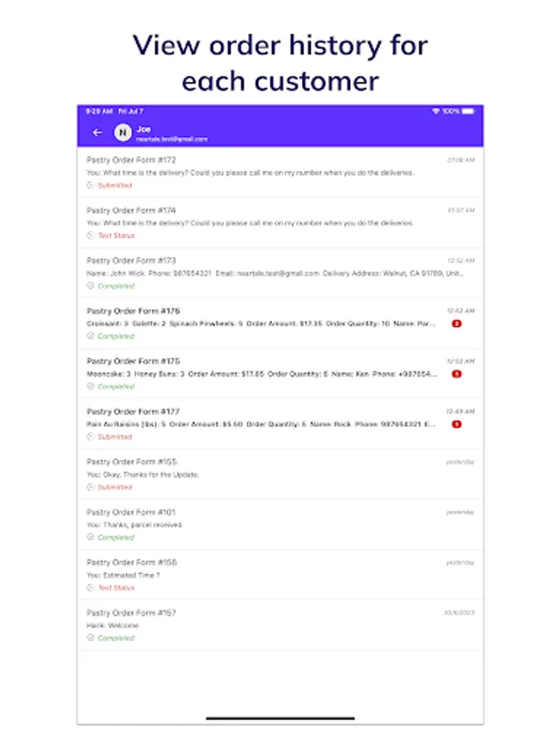Tap the Completed check icon on order #173
Viewport: 560px width, 747px height.
coord(90,286)
